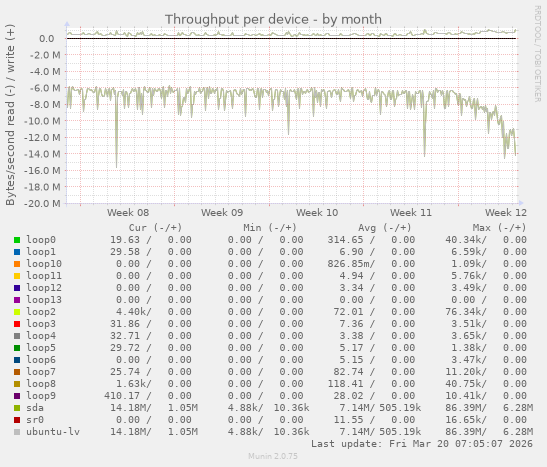Select the loop1 legend label
This screenshot has width=547, height=467.
[41, 252]
